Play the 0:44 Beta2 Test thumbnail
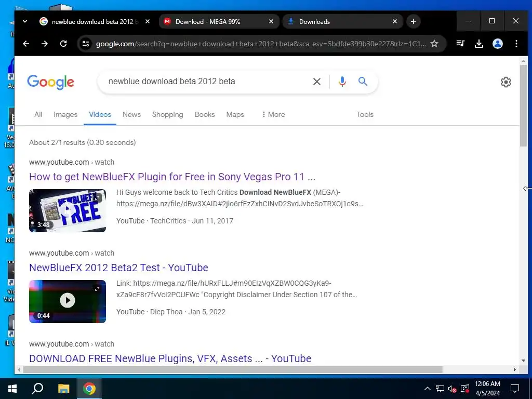The height and width of the screenshot is (399, 532). point(68,302)
